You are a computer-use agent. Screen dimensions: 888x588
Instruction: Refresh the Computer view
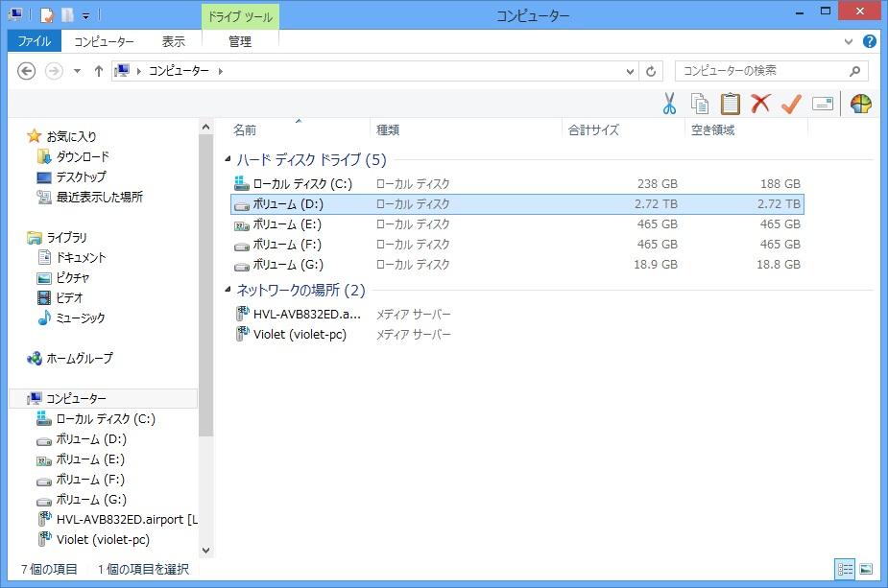(x=651, y=71)
